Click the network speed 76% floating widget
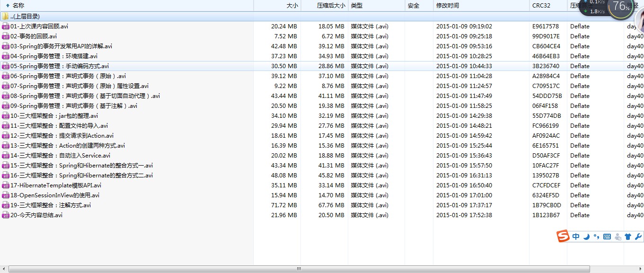Viewport: 644px width, 273px height. coord(621,7)
